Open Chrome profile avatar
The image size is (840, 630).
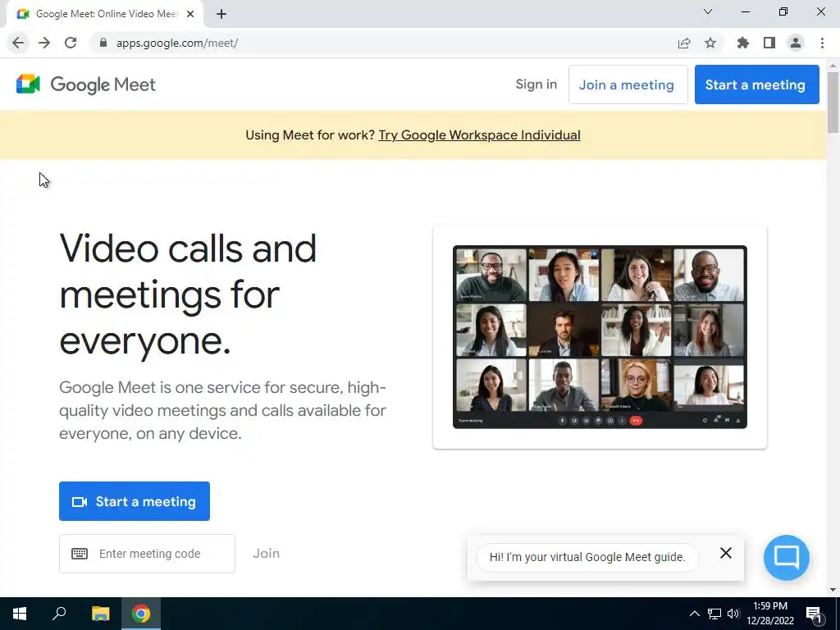796,43
